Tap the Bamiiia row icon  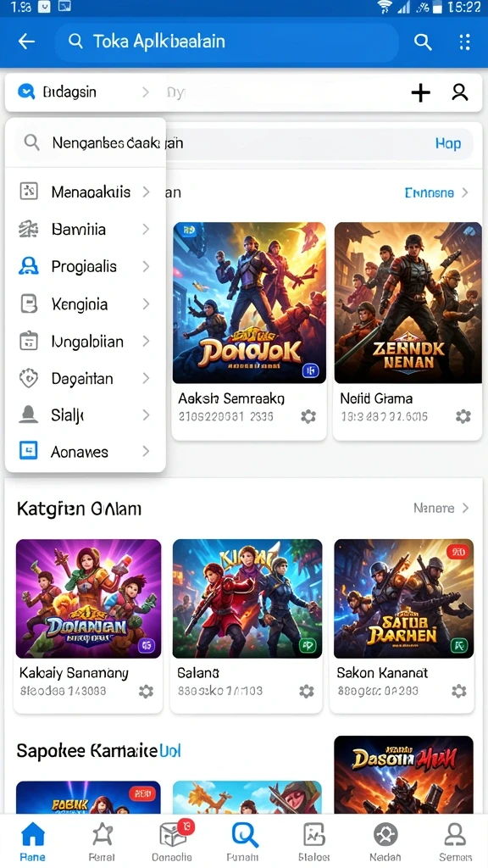(x=29, y=229)
